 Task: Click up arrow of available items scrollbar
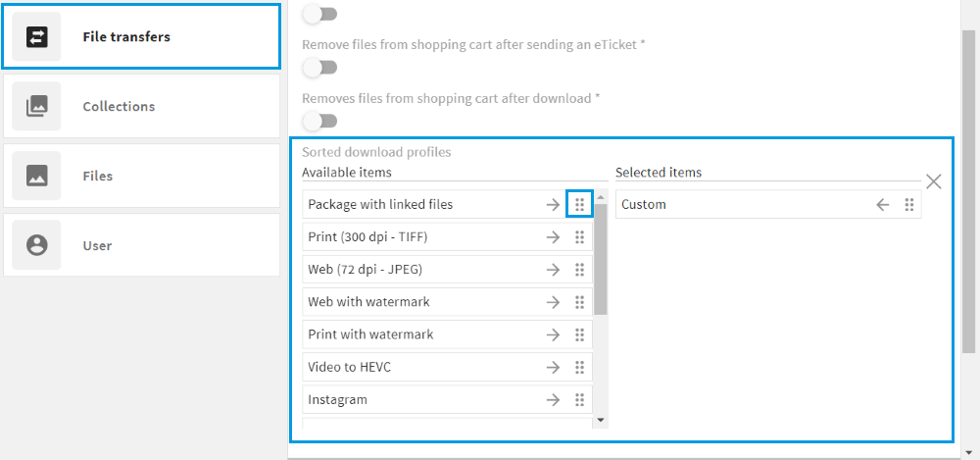pos(601,197)
